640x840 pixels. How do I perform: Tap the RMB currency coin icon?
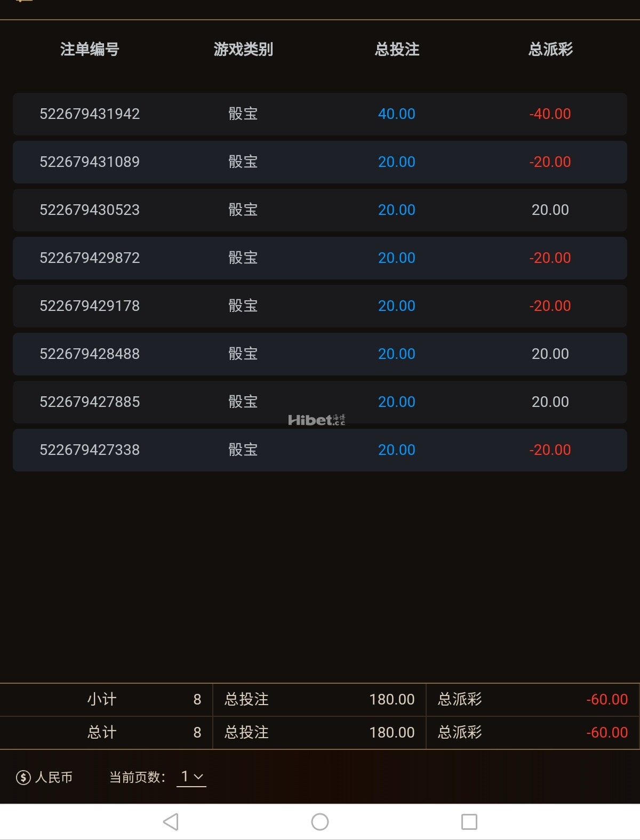point(23,778)
